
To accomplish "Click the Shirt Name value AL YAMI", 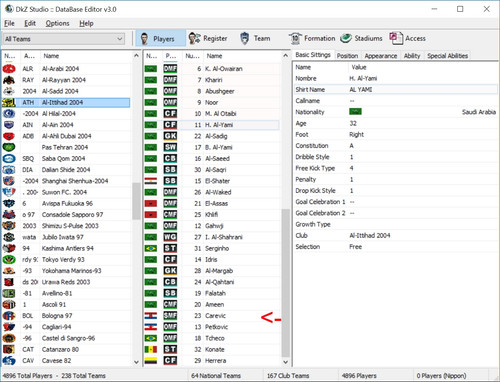I will coord(361,90).
